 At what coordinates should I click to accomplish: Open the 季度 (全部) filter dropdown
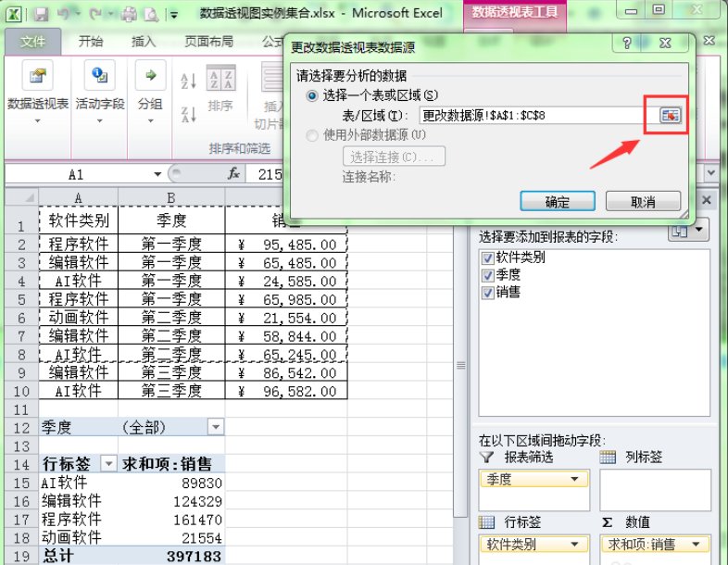[x=216, y=427]
